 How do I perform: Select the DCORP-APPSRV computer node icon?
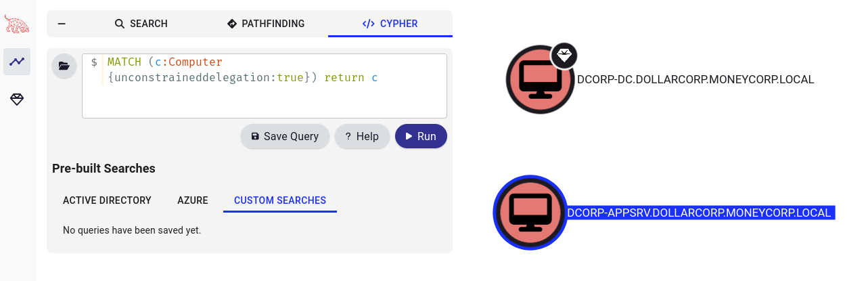click(x=530, y=213)
